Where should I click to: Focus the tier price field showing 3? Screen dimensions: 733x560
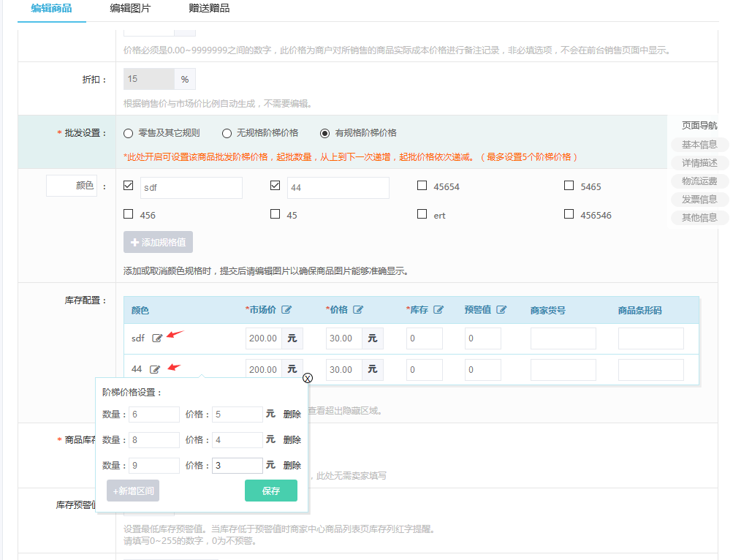238,466
